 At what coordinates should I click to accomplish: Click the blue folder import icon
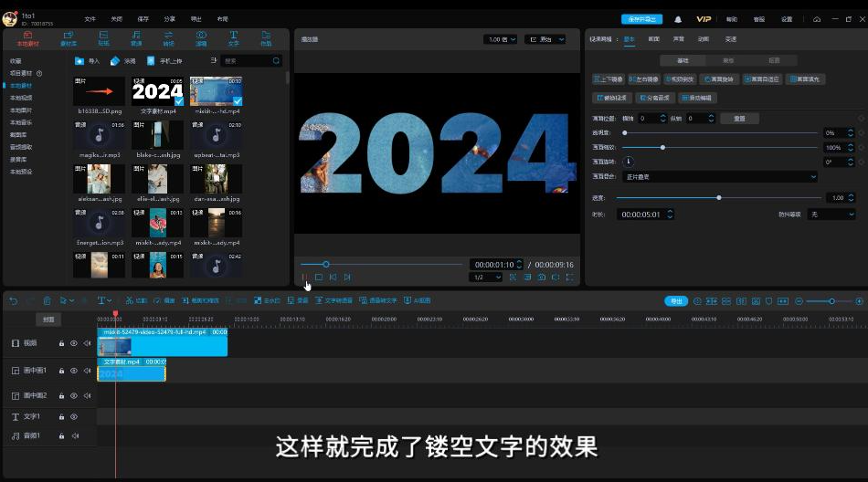tap(79, 61)
